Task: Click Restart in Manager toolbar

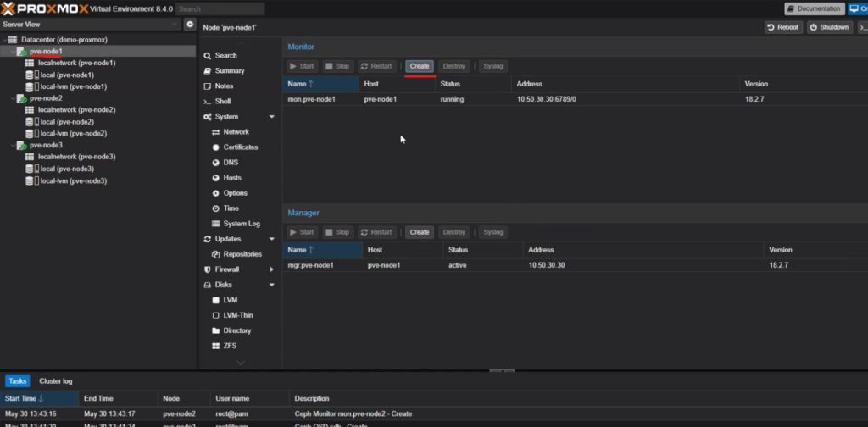Action: [376, 232]
